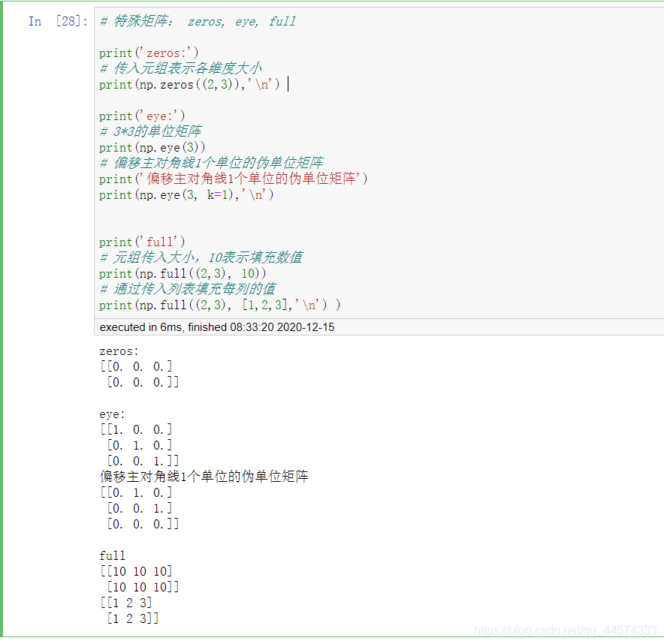
Task: Click offset-eye output row '[0. 0. 1.]'
Action: 140,508
